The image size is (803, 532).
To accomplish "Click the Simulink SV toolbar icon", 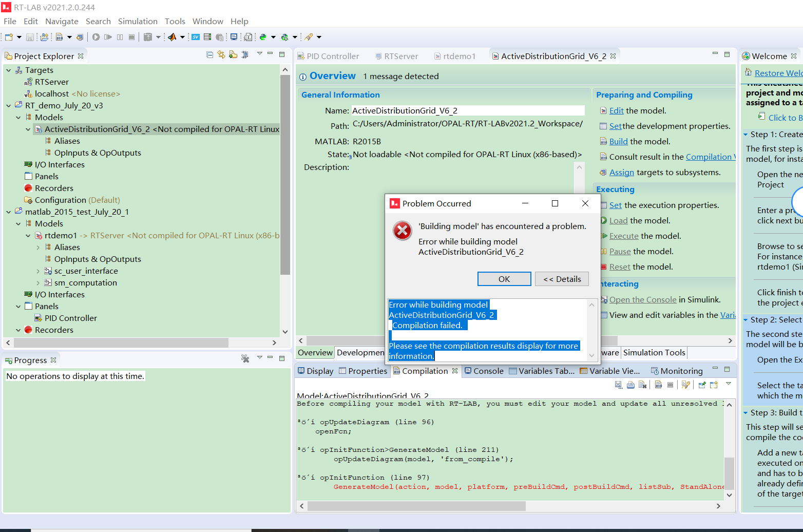I will pos(195,37).
